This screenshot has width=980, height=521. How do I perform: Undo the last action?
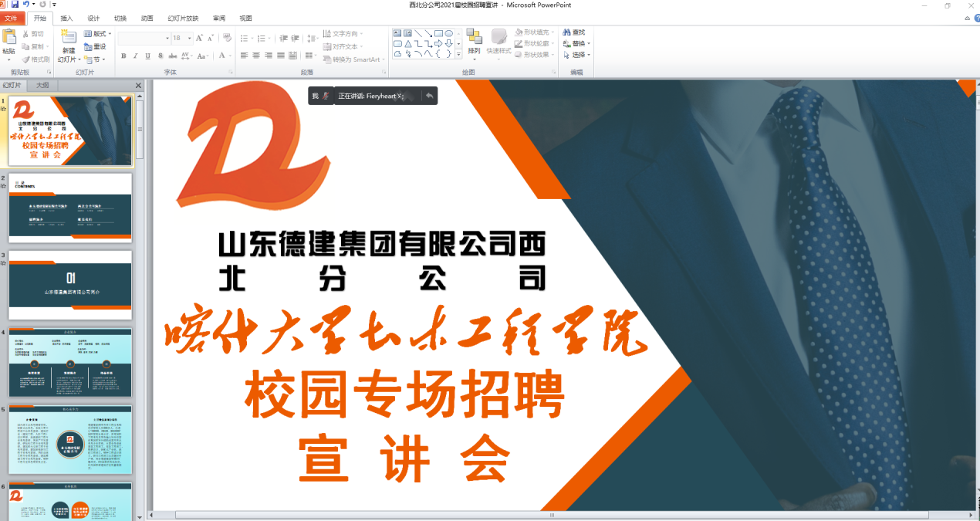tap(25, 5)
